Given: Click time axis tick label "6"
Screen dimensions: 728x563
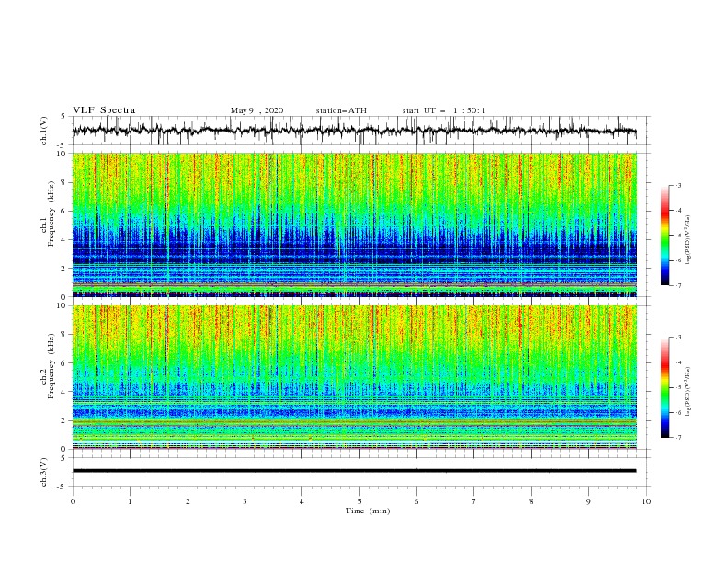Looking at the screenshot, I should pyautogui.click(x=416, y=501).
